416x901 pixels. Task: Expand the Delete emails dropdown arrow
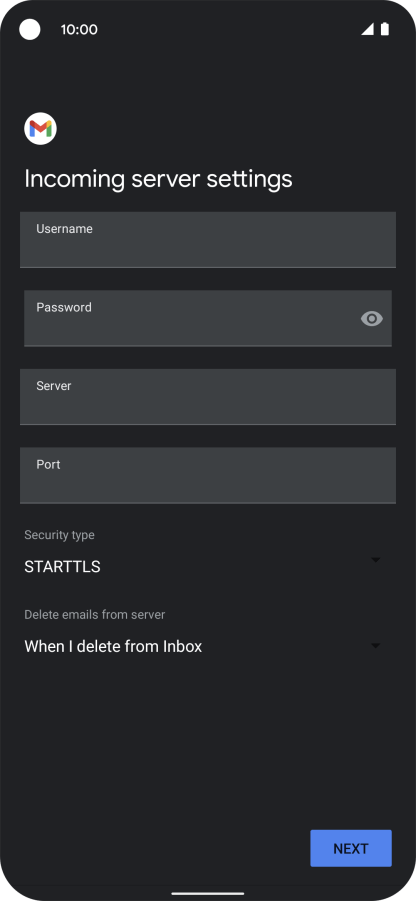[x=376, y=646]
